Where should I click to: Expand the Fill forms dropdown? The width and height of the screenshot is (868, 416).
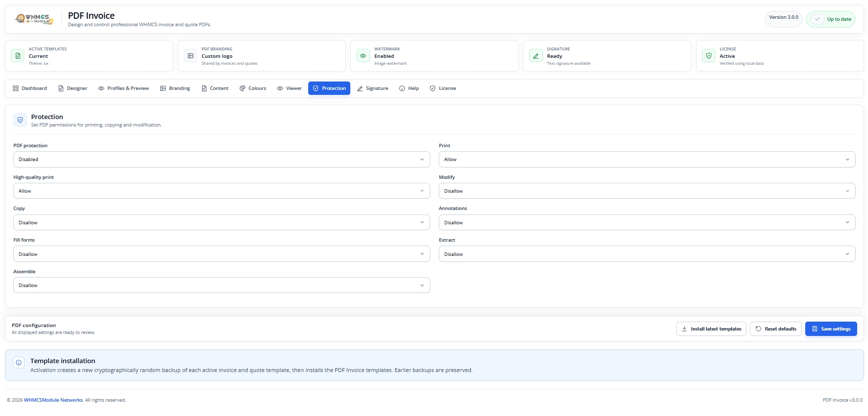pyautogui.click(x=222, y=254)
